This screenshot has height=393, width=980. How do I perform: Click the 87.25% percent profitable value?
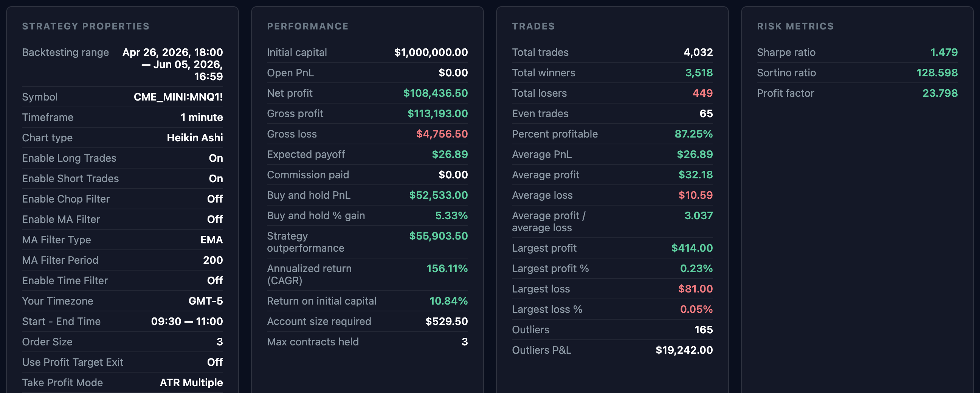point(693,134)
